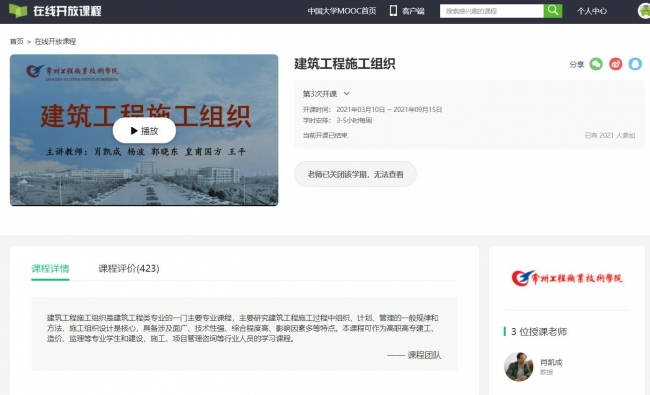Open 在线开放课程 breadcrumb link

[x=55, y=41]
